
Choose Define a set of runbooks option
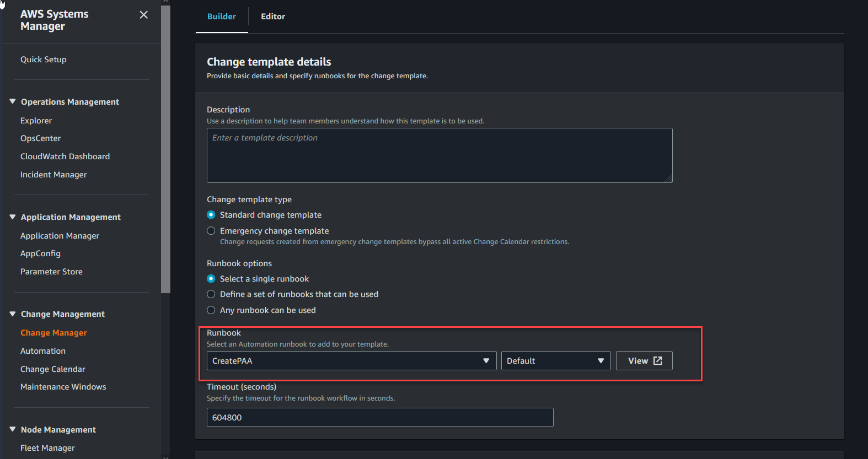[211, 294]
